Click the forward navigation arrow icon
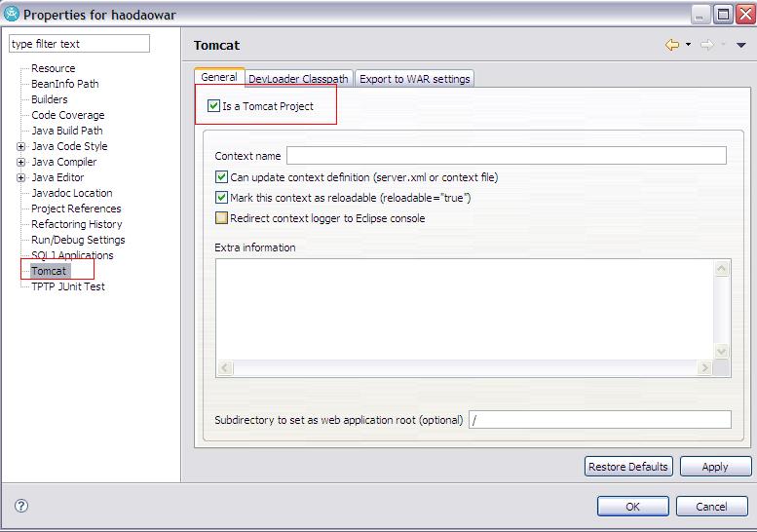757x532 pixels. 706,45
